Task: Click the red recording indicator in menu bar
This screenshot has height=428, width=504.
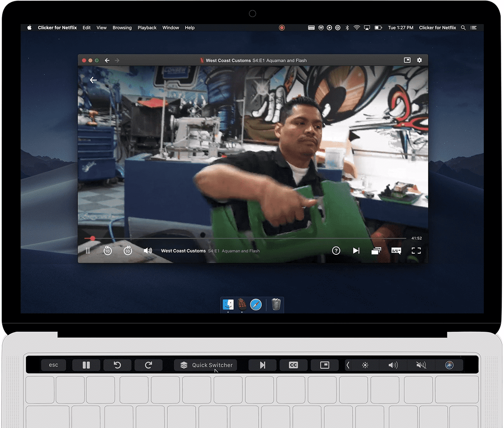Action: point(282,28)
